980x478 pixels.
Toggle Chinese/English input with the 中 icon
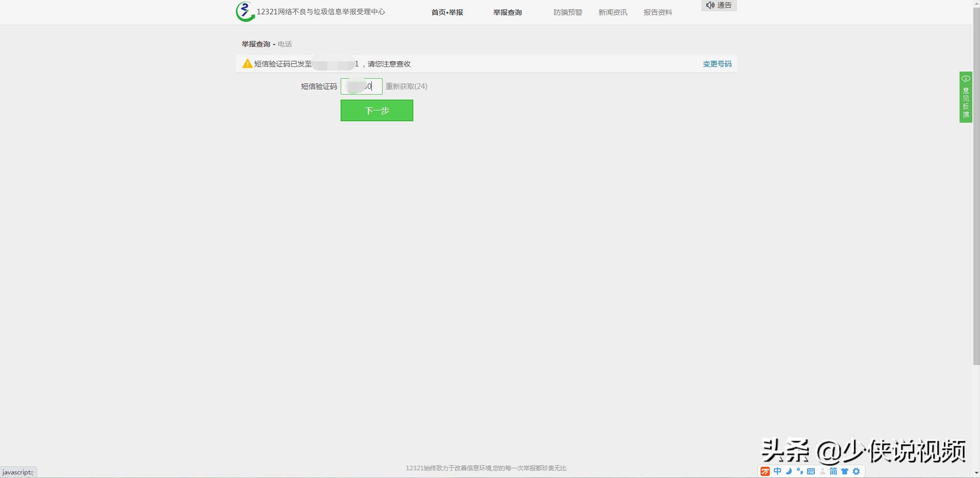coord(777,471)
